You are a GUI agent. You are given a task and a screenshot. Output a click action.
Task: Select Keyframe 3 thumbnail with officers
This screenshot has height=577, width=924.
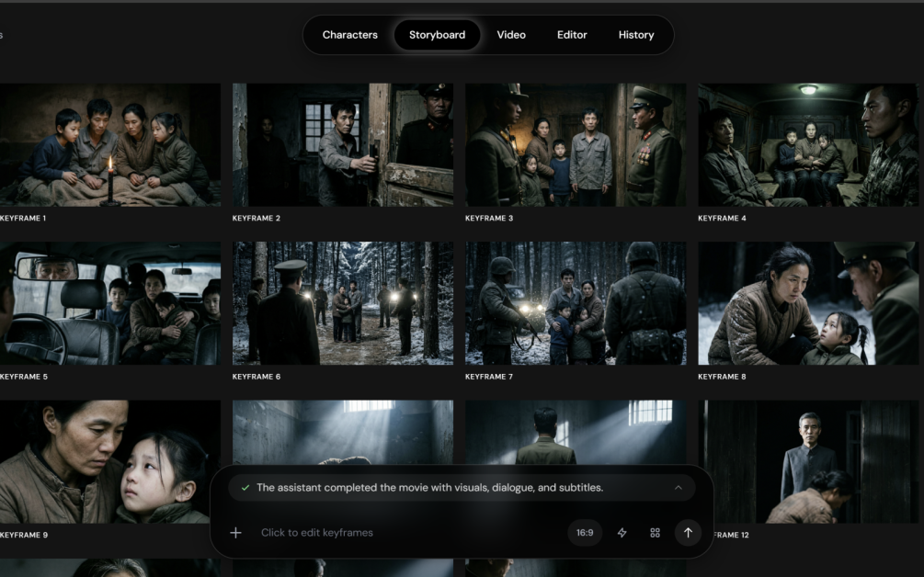click(x=575, y=145)
